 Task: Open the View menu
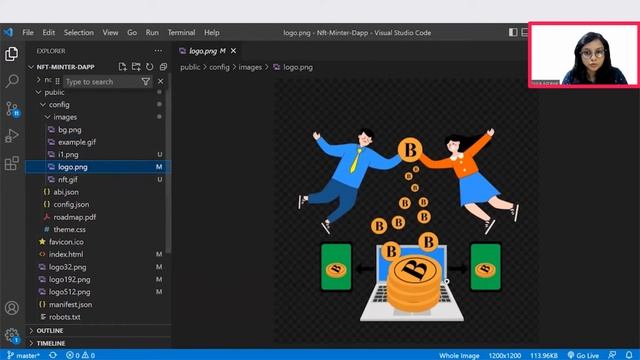click(110, 33)
